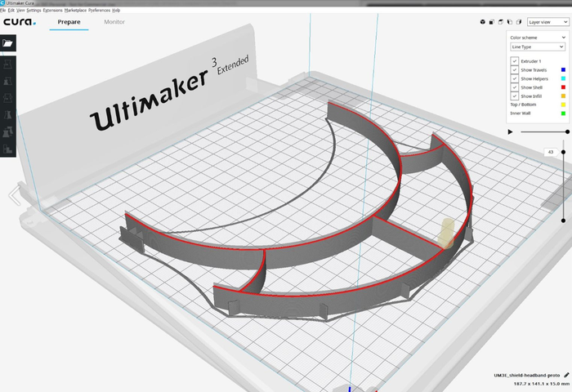Switch to 3D perspective camera view icon

(x=482, y=22)
